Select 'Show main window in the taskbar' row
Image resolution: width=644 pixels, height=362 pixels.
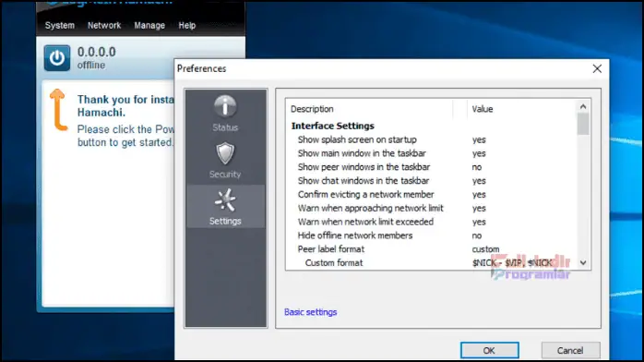pyautogui.click(x=431, y=153)
